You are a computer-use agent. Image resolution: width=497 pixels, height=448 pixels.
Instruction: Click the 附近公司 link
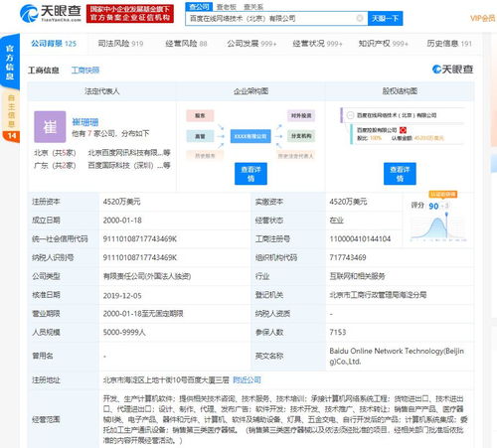pyautogui.click(x=247, y=379)
